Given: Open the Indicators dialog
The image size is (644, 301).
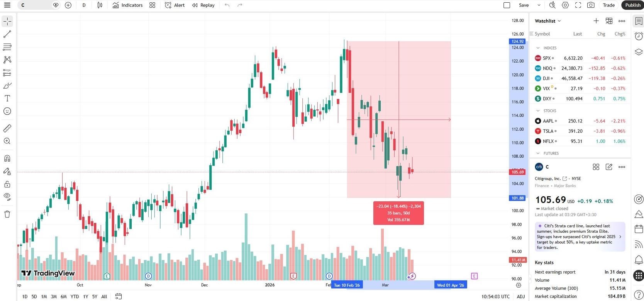Looking at the screenshot, I should coord(128,5).
